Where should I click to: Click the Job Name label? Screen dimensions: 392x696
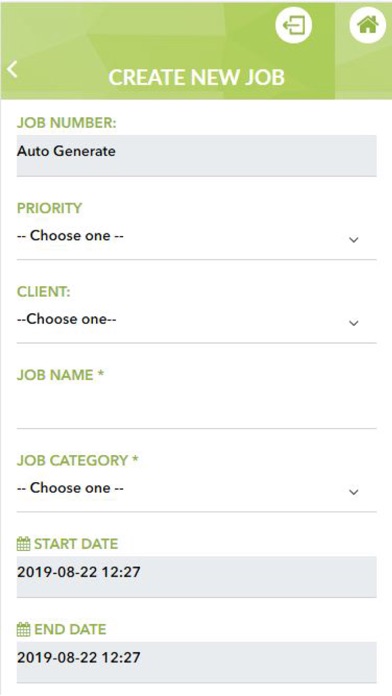click(x=60, y=375)
